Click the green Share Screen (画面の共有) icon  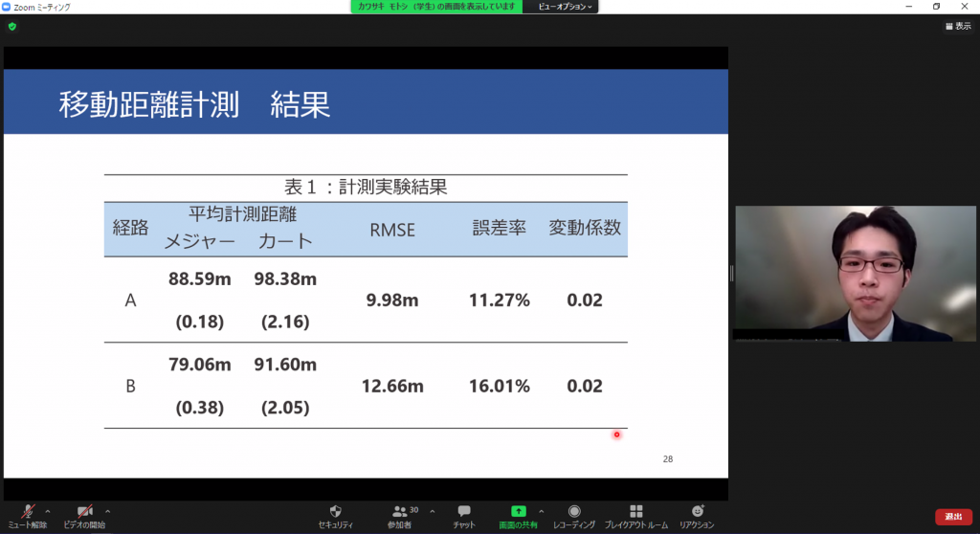click(519, 512)
